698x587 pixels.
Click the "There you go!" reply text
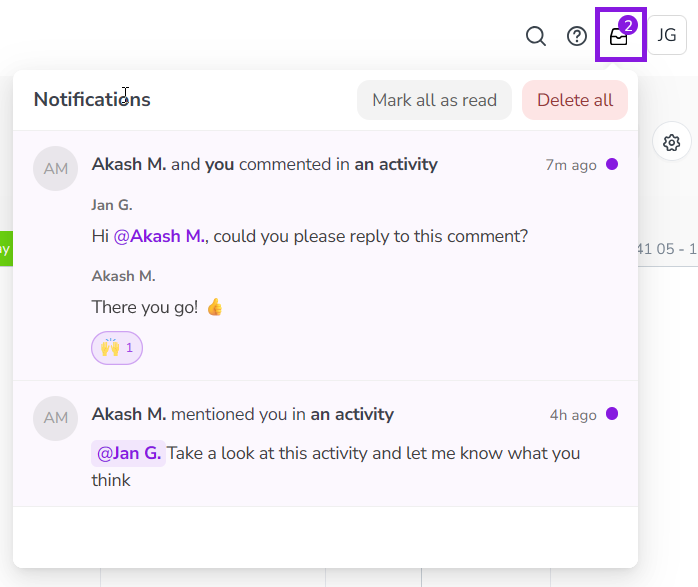click(145, 307)
